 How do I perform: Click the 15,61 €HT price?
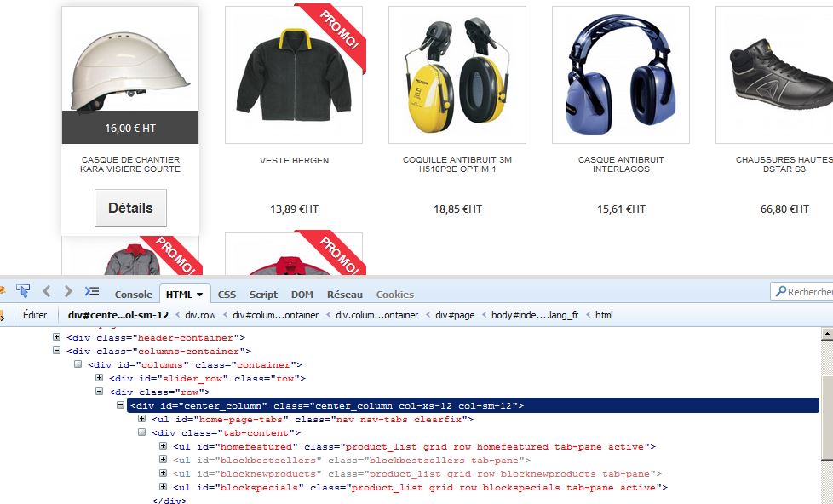pyautogui.click(x=622, y=209)
